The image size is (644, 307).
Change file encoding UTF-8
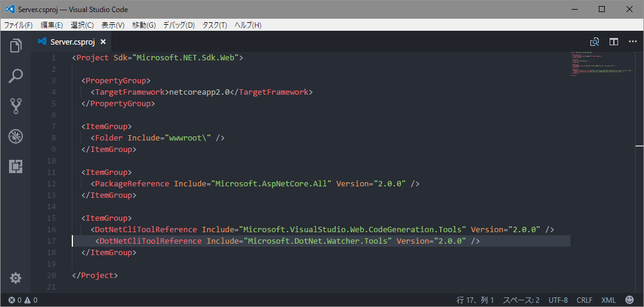tap(558, 300)
